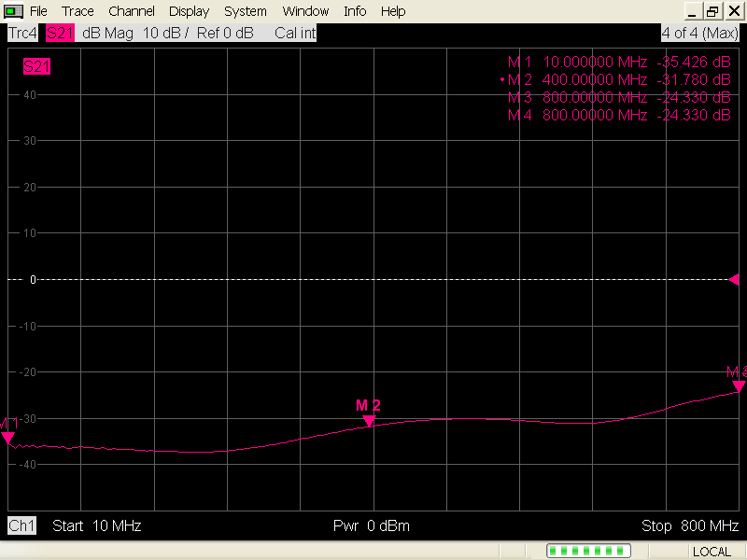
Task: Select the M 2 marker triangle on trace
Action: [x=369, y=421]
